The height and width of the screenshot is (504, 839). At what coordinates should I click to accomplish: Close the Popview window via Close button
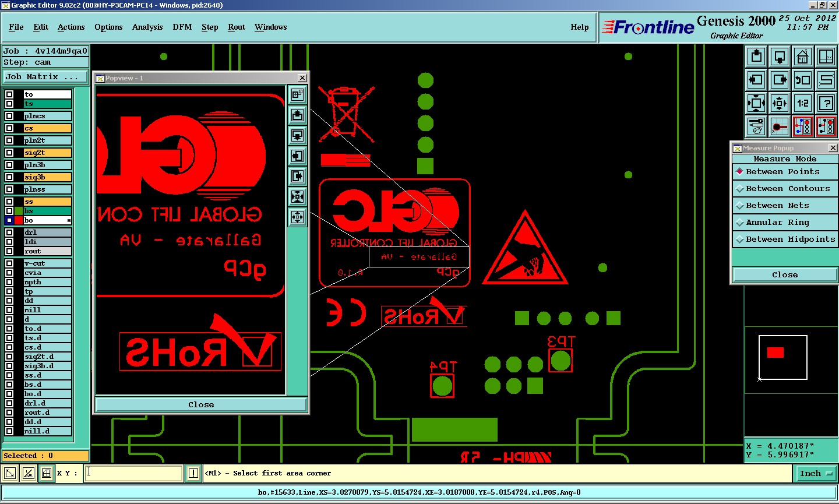coord(201,404)
